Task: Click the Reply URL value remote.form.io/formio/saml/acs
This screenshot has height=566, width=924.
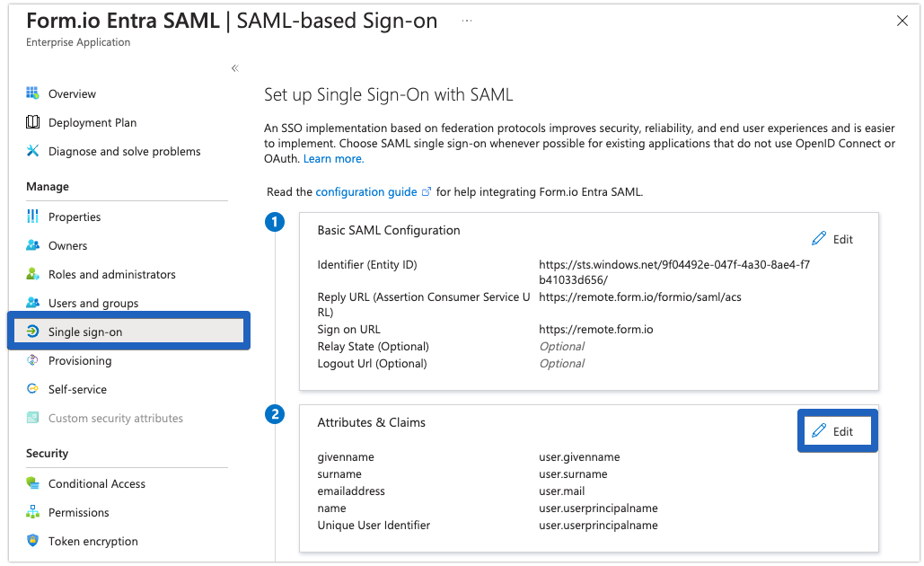Action: 640,297
